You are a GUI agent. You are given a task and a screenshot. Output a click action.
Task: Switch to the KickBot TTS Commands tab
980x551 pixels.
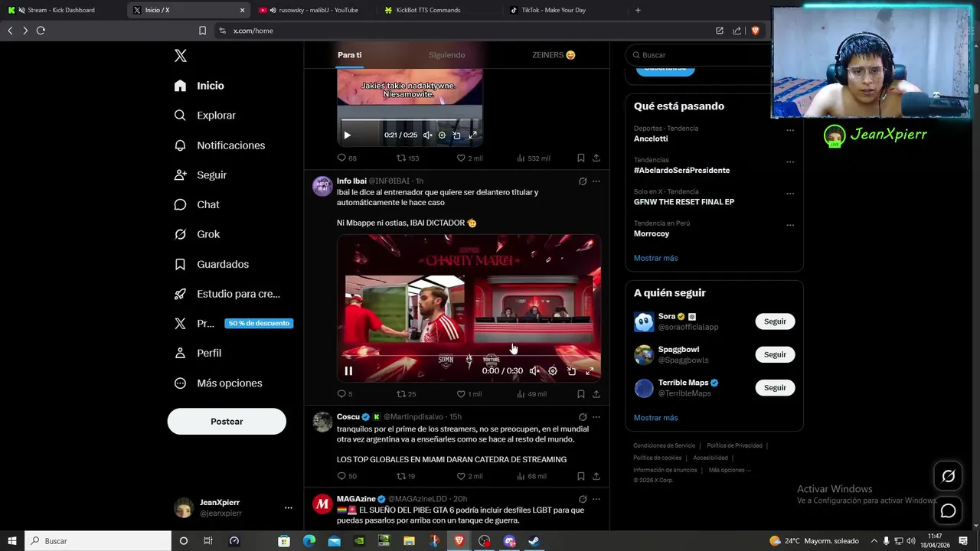(x=429, y=10)
